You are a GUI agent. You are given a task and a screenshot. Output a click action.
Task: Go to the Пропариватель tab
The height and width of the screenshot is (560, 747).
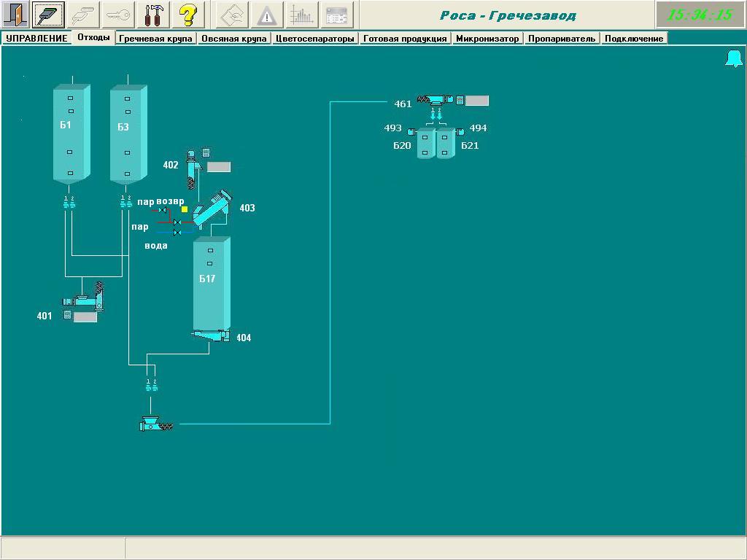tap(562, 39)
